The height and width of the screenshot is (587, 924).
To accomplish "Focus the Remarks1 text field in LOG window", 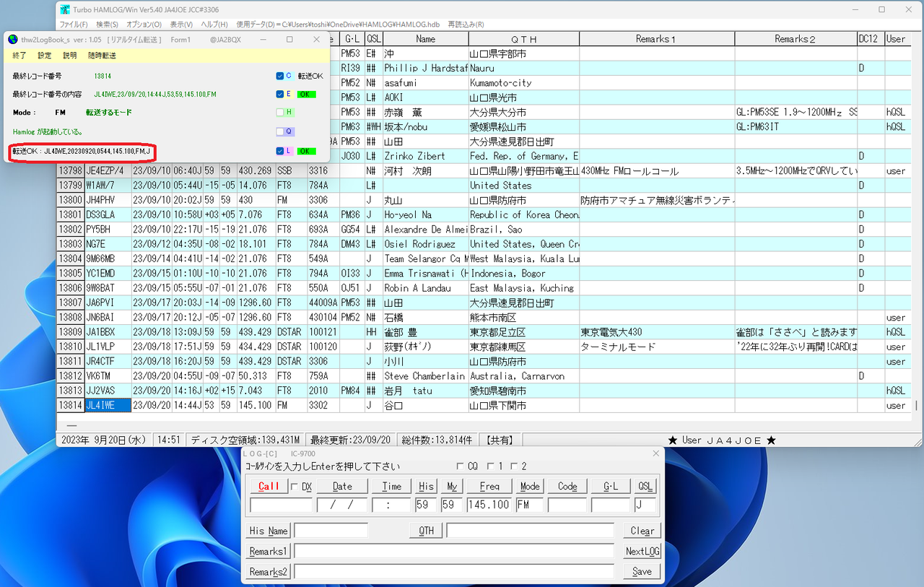I will (x=454, y=552).
